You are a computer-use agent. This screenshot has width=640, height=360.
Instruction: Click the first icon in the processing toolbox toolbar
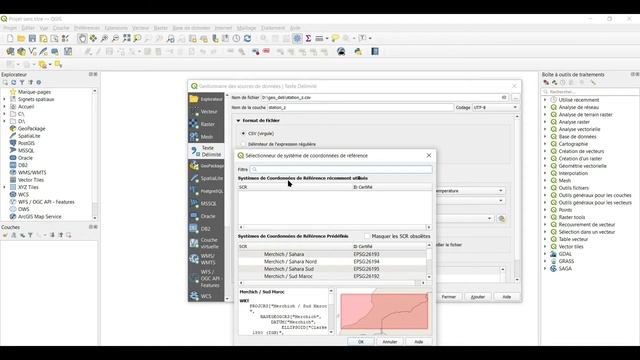click(546, 82)
